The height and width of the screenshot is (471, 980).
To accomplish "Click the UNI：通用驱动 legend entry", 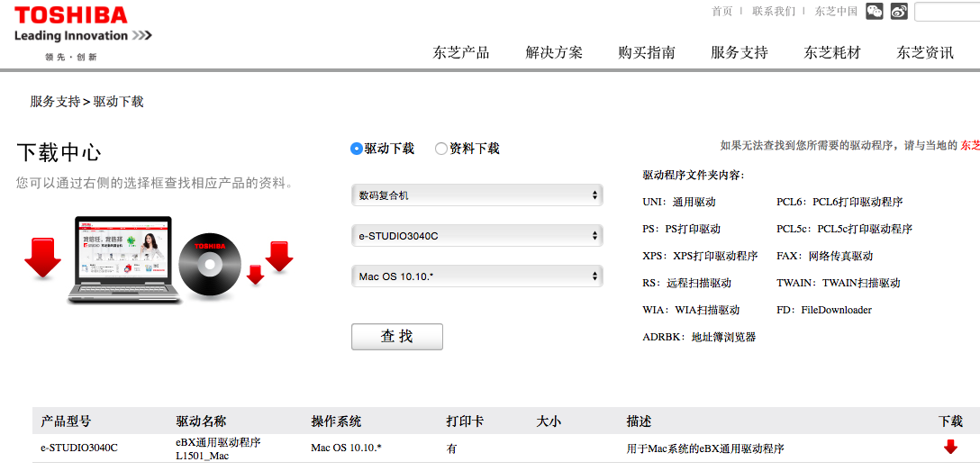I will click(679, 203).
